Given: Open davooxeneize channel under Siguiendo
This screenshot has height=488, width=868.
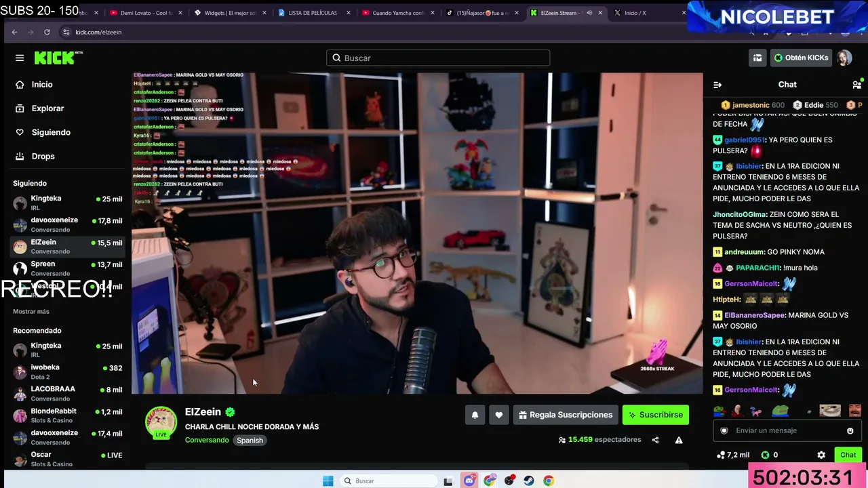Looking at the screenshot, I should click(68, 225).
